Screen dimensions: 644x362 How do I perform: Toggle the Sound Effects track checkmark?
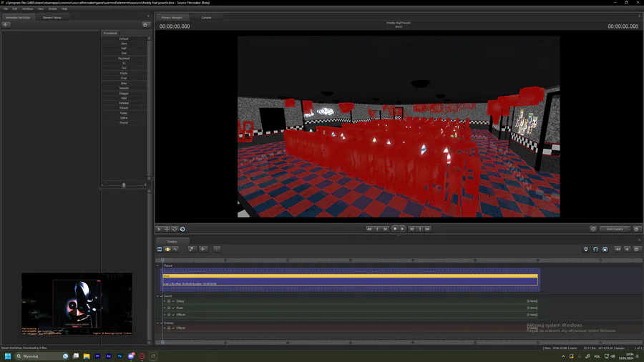tap(173, 315)
